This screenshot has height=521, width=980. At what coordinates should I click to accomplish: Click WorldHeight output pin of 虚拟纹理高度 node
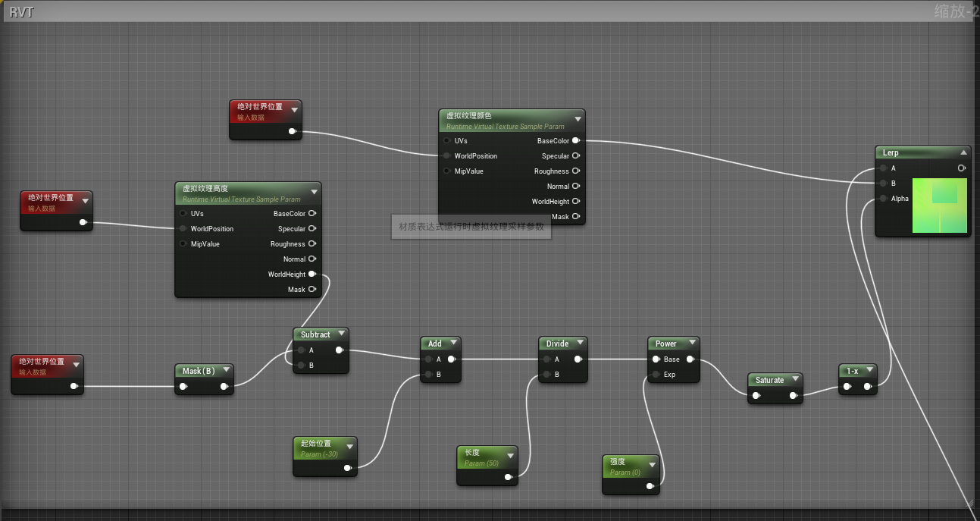pos(312,274)
